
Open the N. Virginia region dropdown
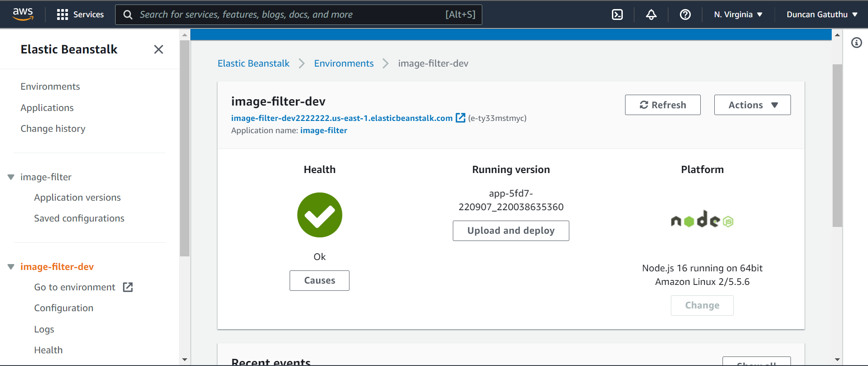pos(738,14)
